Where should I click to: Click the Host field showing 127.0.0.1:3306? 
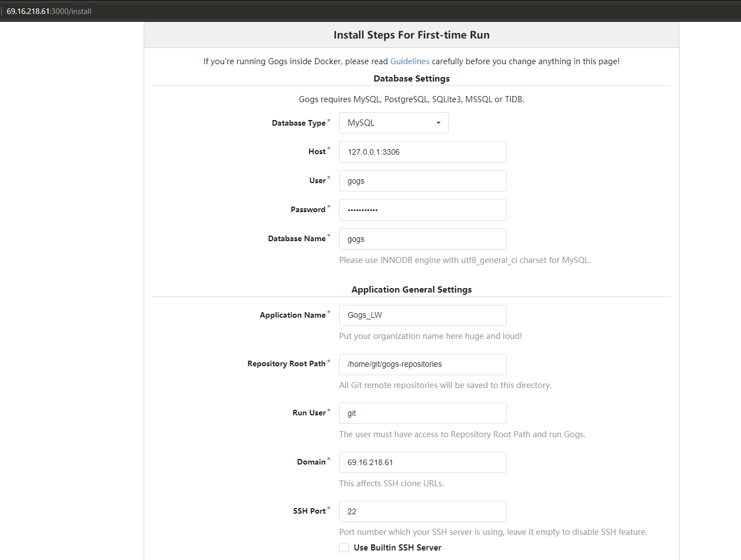pos(422,152)
